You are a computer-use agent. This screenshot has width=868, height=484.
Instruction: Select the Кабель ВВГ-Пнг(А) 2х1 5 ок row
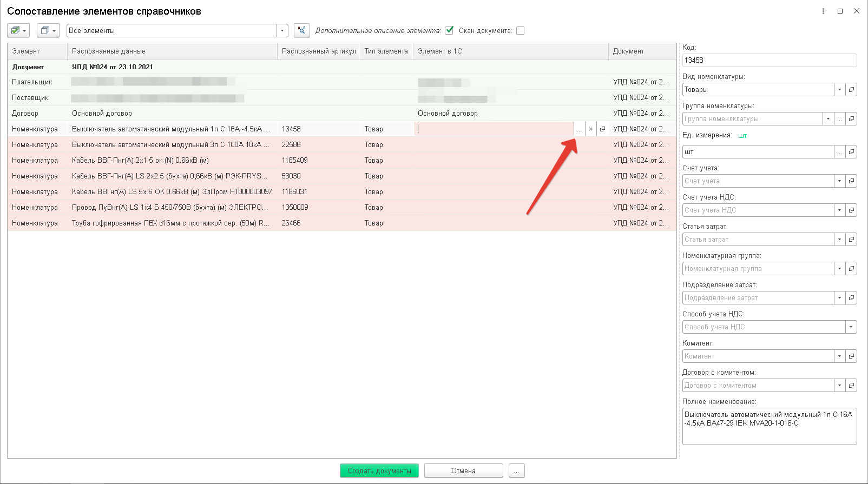click(342, 161)
